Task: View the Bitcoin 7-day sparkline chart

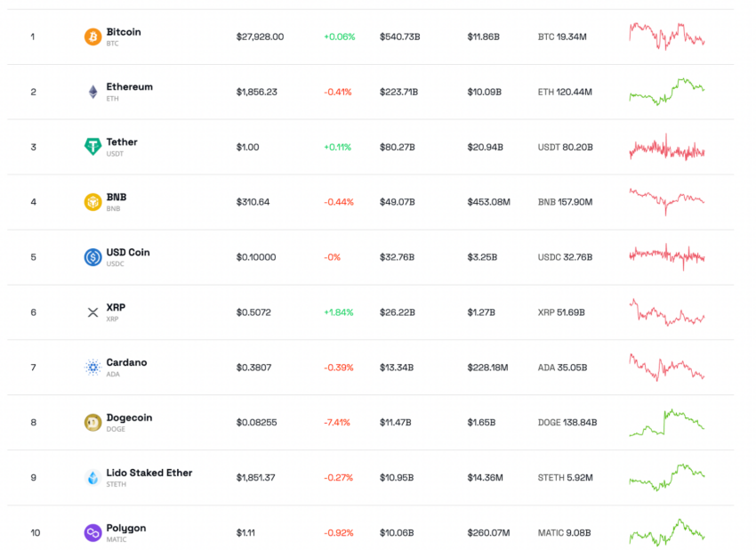Action: (x=667, y=36)
